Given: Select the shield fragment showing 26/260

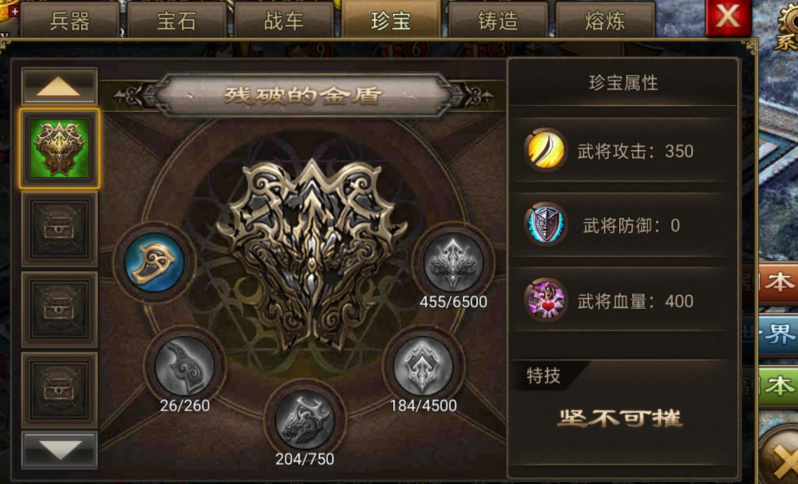Looking at the screenshot, I should click(x=184, y=365).
